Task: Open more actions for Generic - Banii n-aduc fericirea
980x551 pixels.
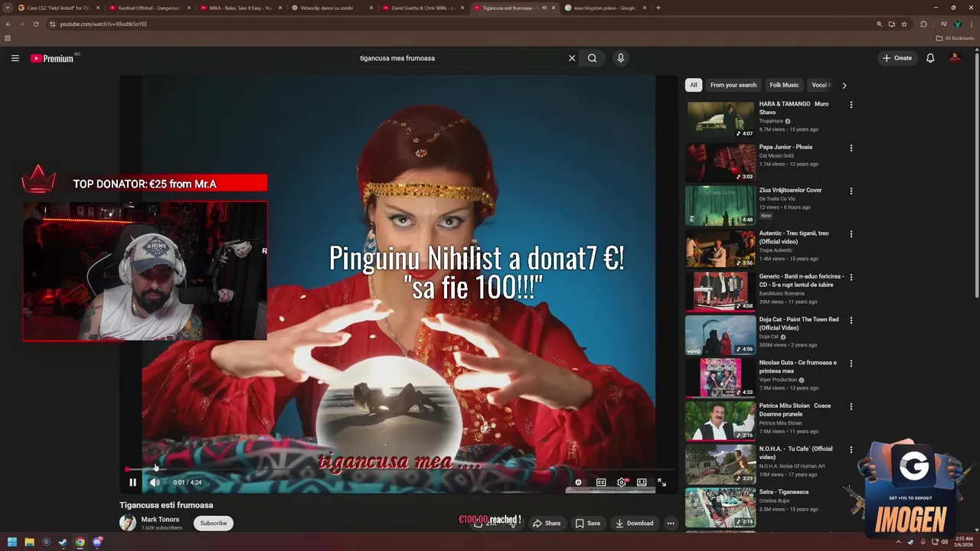Action: pos(851,277)
